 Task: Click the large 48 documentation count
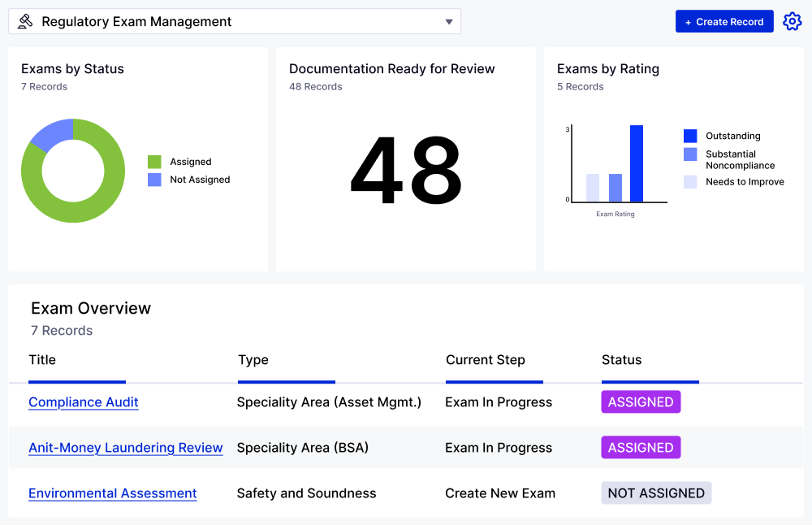[406, 171]
